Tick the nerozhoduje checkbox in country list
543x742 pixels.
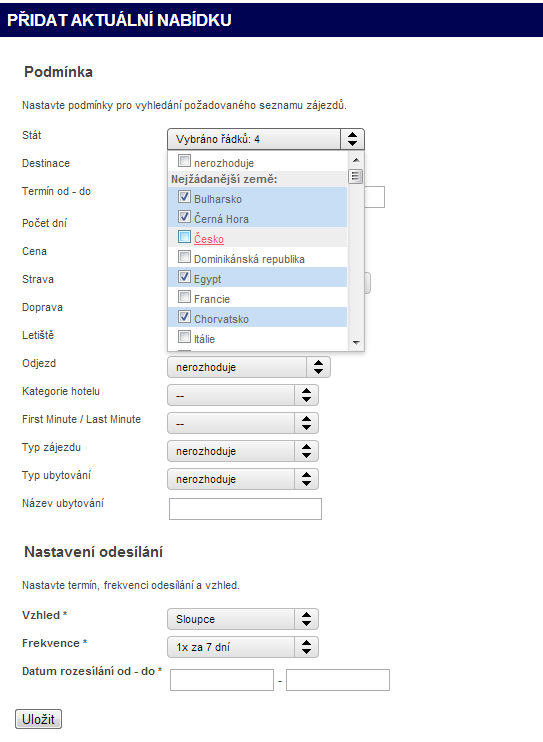pos(184,160)
